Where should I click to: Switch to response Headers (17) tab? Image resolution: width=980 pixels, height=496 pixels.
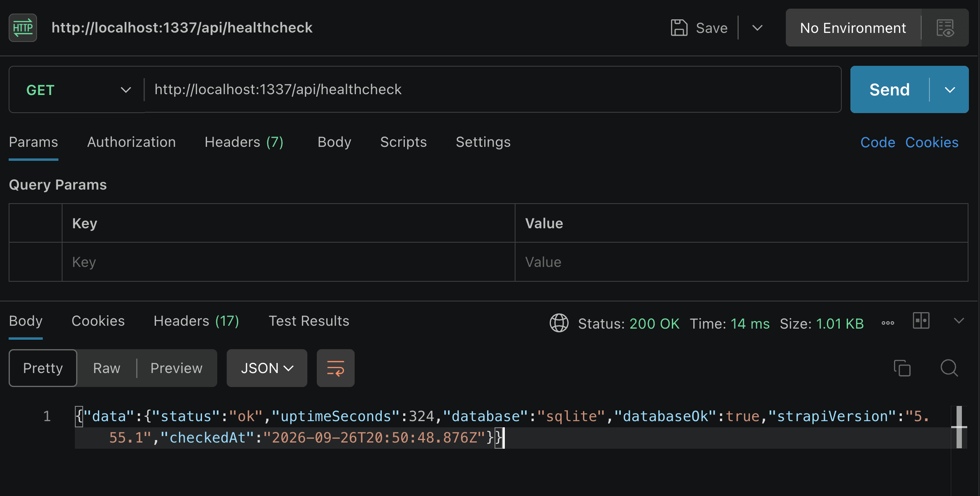coord(196,321)
